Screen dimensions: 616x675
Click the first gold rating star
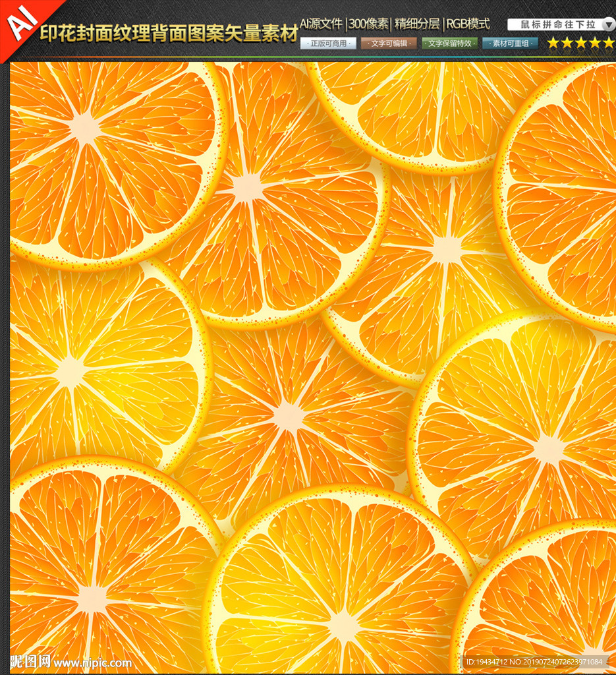tap(553, 43)
